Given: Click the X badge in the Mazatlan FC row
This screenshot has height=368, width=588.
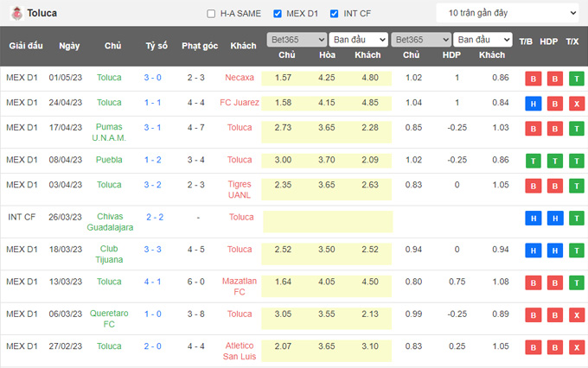Looking at the screenshot, I should 575,282.
